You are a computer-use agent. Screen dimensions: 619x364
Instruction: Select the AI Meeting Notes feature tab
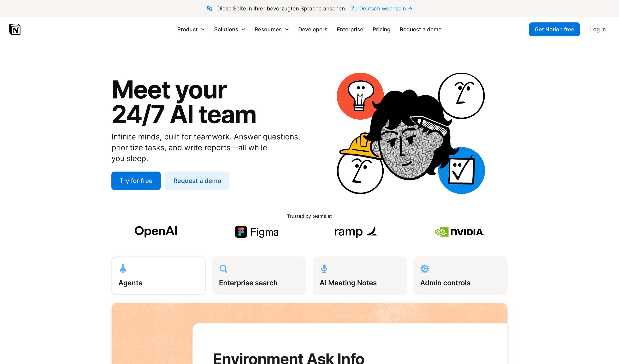360,276
